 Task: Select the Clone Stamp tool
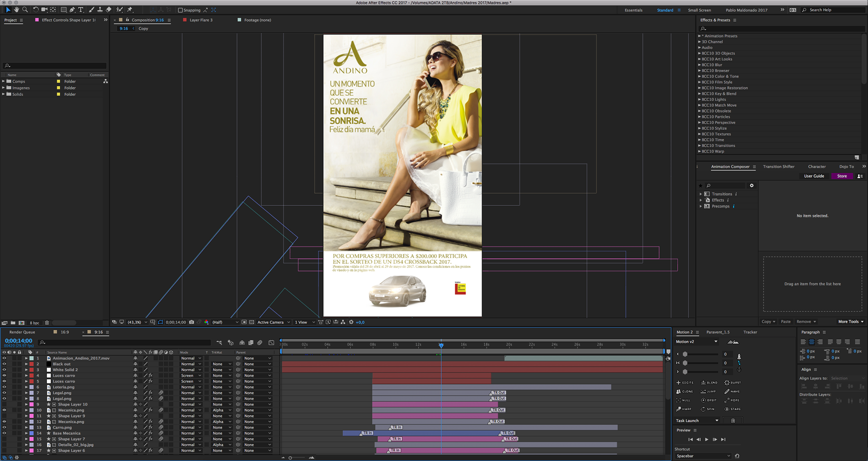coord(100,10)
